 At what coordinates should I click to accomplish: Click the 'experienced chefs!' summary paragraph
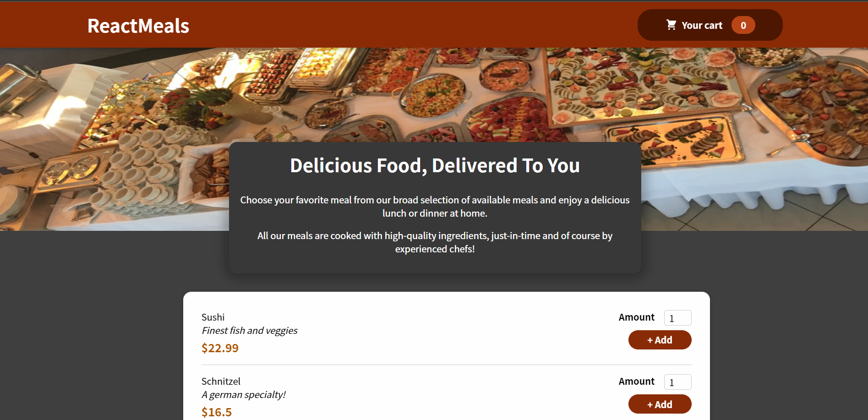[x=435, y=242]
